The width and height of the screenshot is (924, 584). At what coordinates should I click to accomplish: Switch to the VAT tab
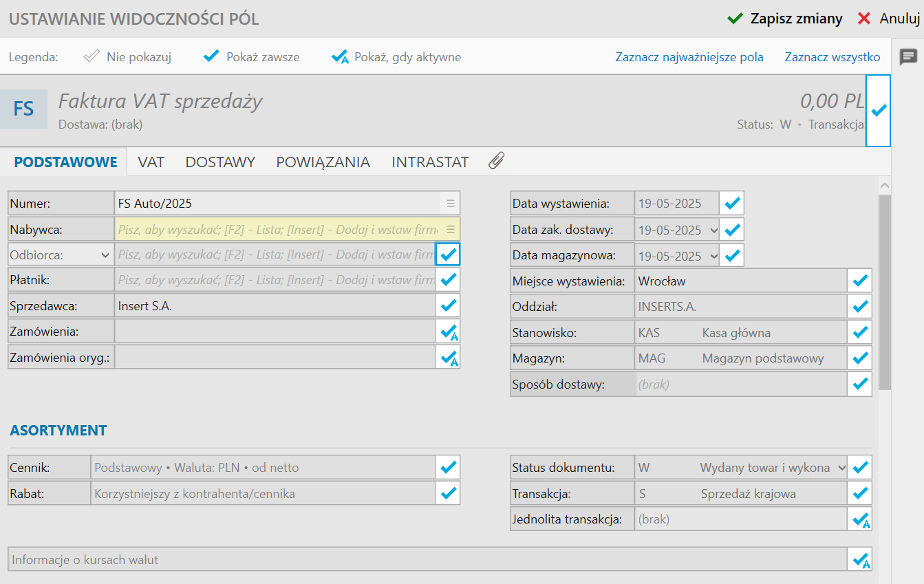coord(151,162)
